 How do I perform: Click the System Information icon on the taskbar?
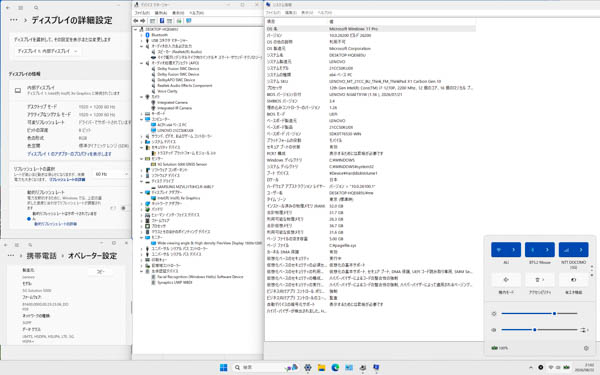pyautogui.click(x=376, y=367)
